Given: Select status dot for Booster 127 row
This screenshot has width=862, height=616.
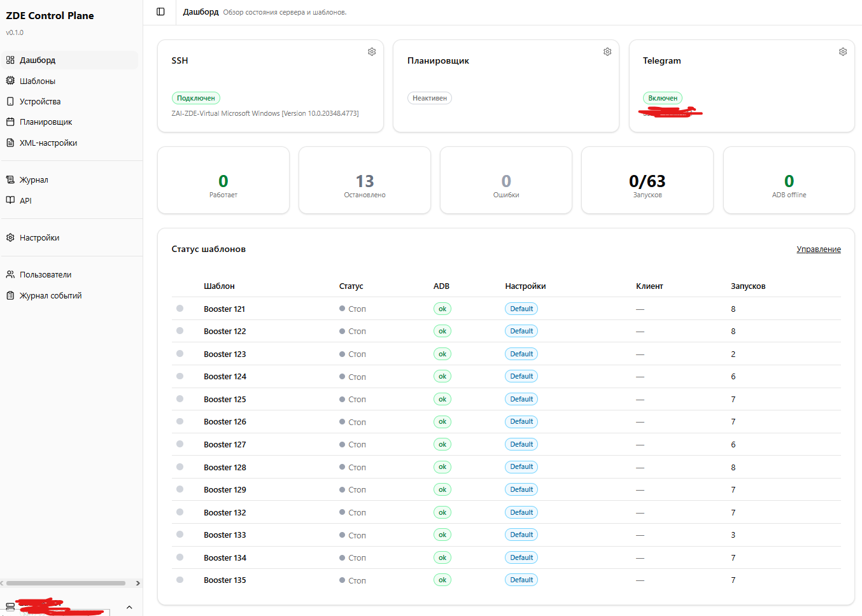Looking at the screenshot, I should [x=180, y=444].
